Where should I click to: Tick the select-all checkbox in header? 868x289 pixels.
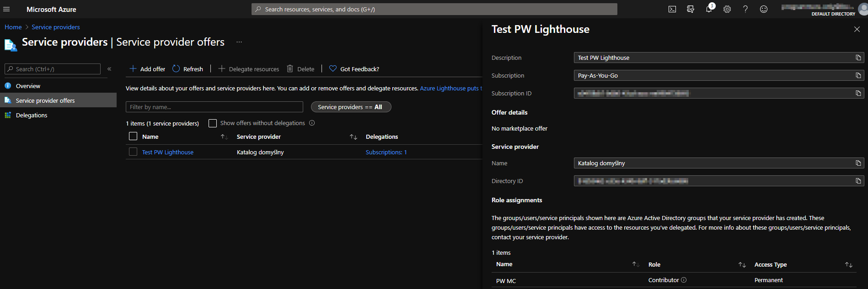click(x=133, y=136)
